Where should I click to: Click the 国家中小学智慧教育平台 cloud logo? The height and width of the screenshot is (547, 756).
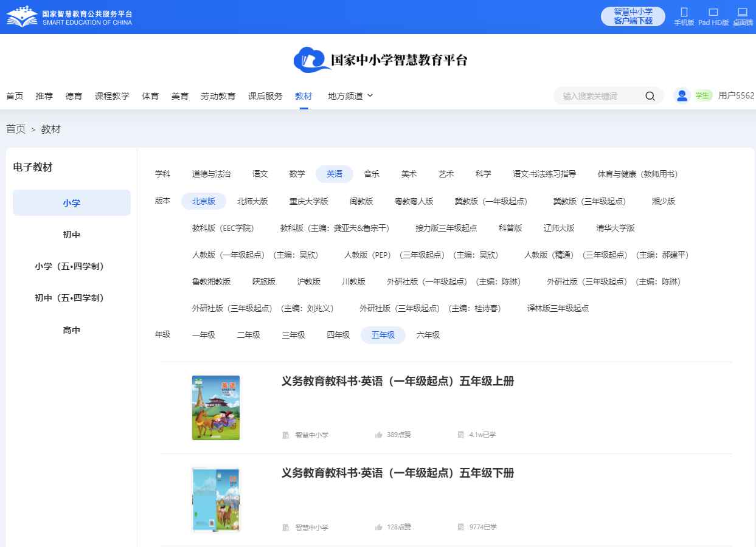pos(380,60)
